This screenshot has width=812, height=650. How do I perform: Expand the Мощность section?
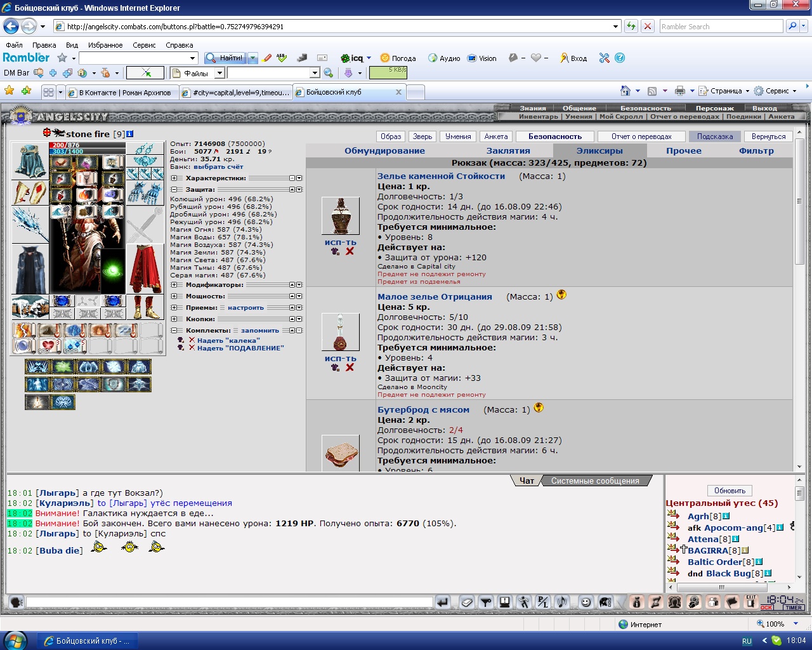click(174, 296)
